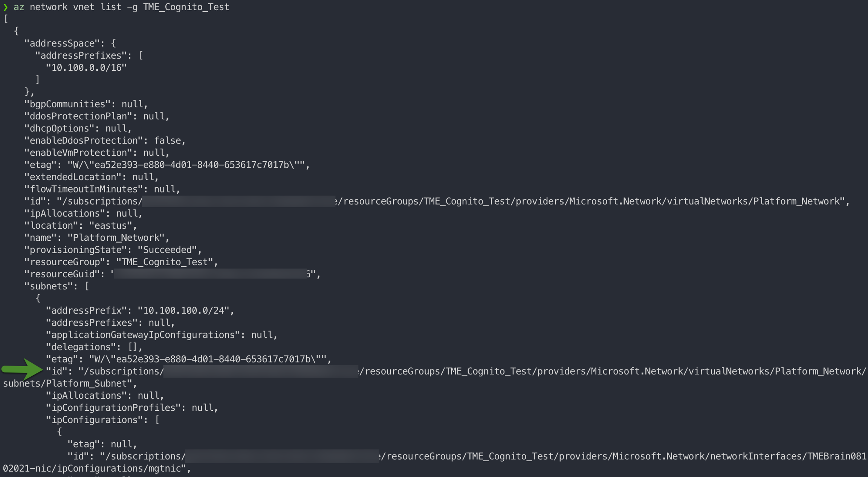Viewport: 868px width, 477px height.
Task: Click the subnets key label
Action: [49, 286]
